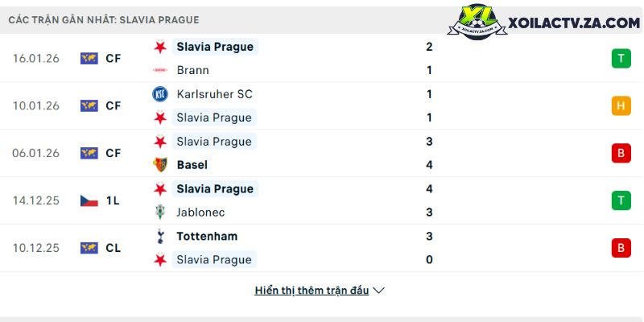Click the green T badge for Brann match
Viewport: 644px width, 322px height.
621,58
